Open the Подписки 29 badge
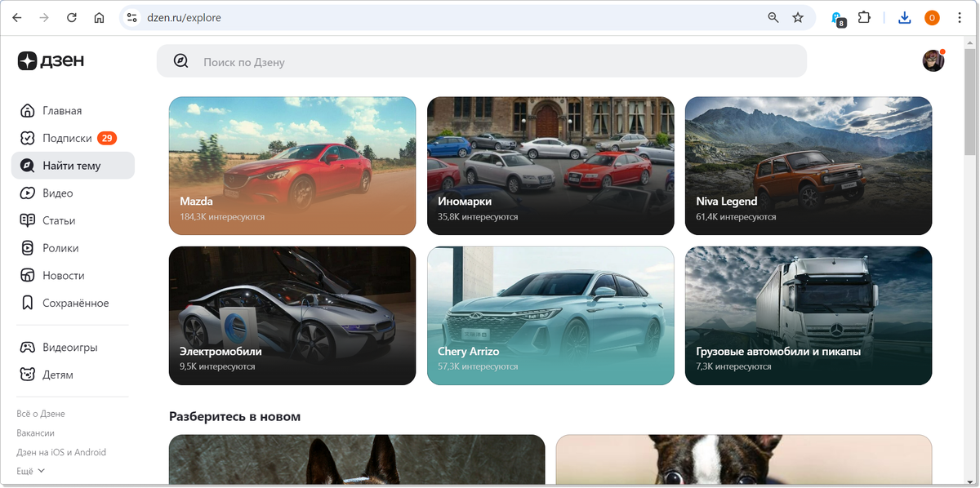The image size is (980, 488). click(107, 138)
